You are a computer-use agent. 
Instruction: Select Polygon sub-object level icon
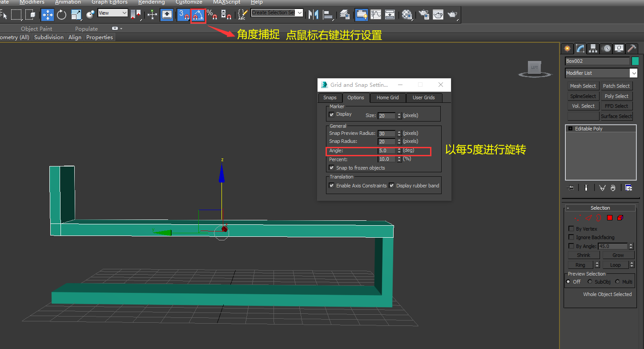pos(610,218)
